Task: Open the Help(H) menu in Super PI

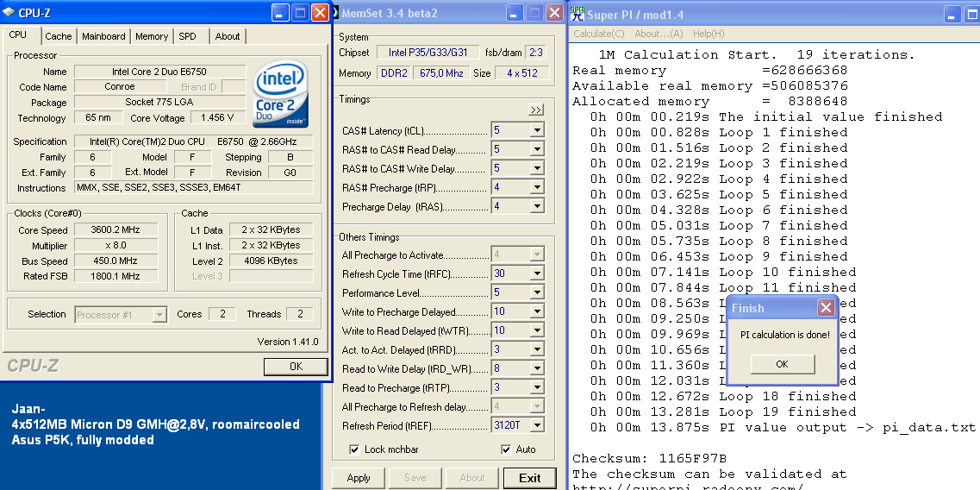Action: point(708,34)
